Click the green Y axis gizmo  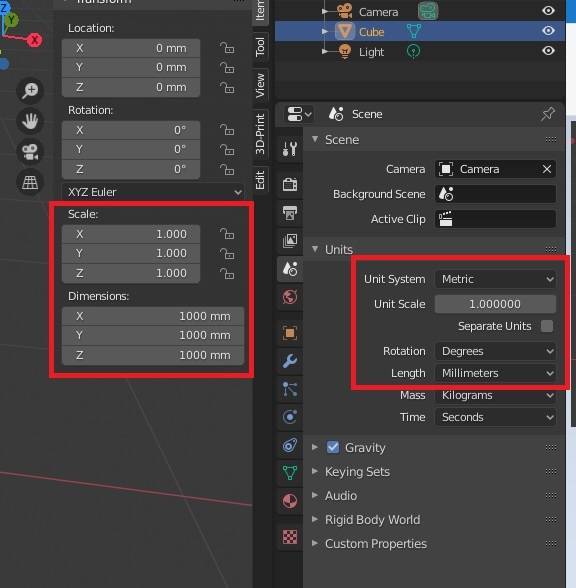pyautogui.click(x=12, y=20)
